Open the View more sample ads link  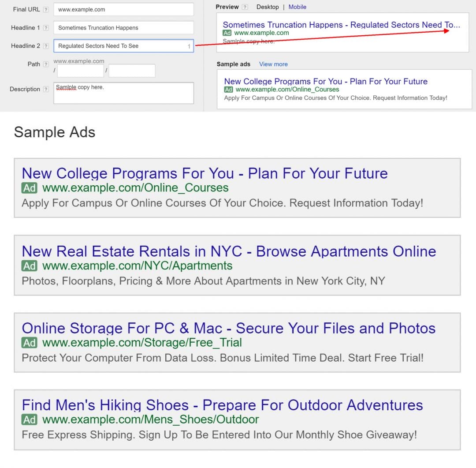click(273, 64)
